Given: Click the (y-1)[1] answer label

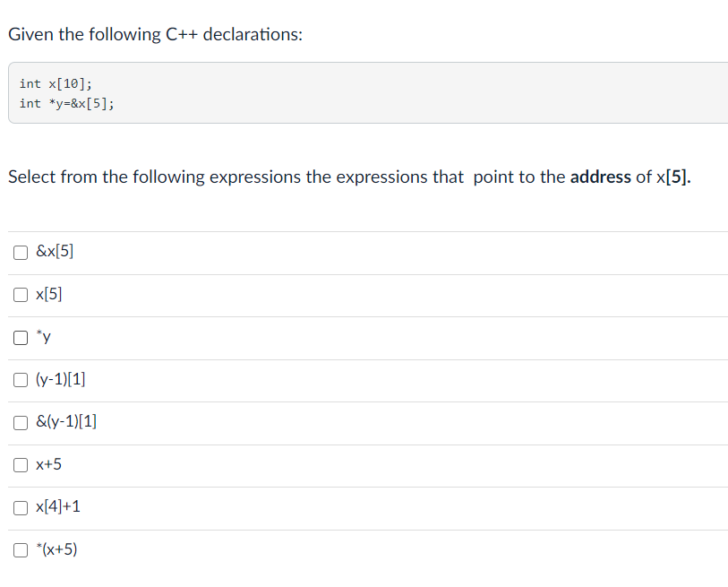Looking at the screenshot, I should point(59,379).
